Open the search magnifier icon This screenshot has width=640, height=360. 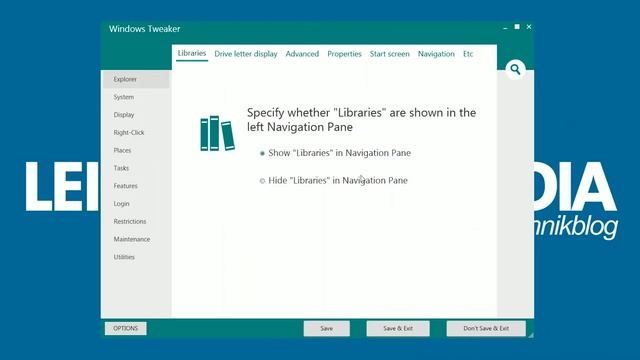[x=515, y=69]
